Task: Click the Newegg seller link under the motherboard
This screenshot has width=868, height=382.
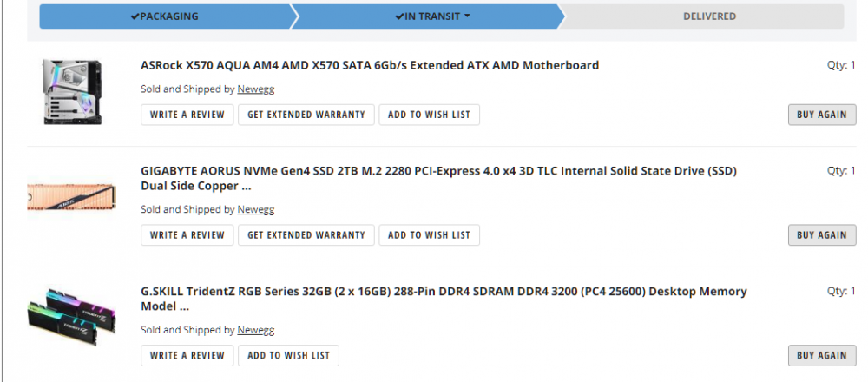Action: pos(256,89)
